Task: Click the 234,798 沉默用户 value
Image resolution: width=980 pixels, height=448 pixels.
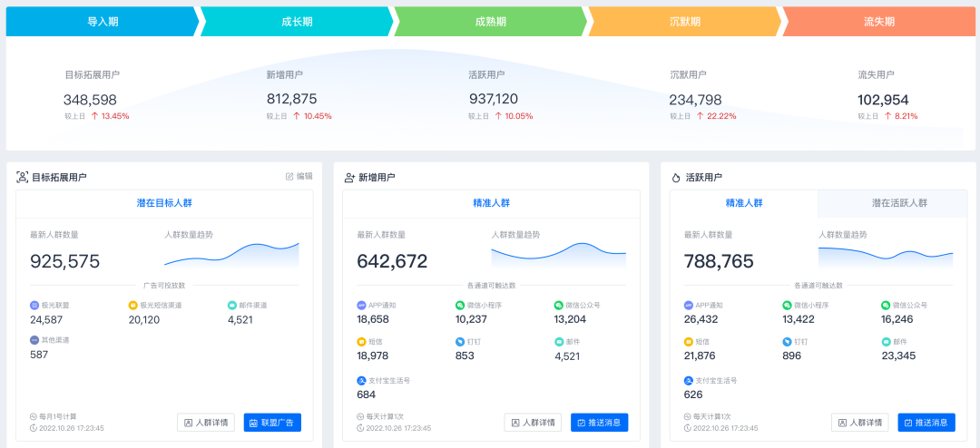Action: point(696,100)
